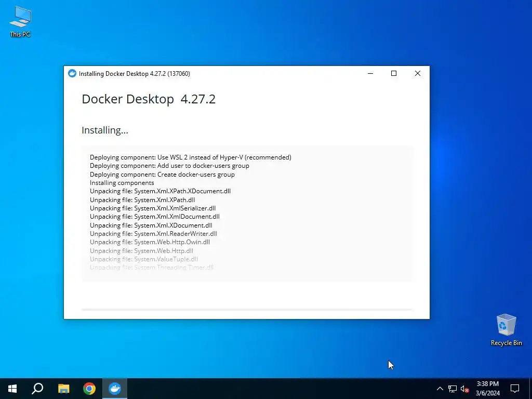The height and width of the screenshot is (399, 532).
Task: Click 'Installing Docker Desktop 4.27.2 (137060)' title
Action: 135,74
